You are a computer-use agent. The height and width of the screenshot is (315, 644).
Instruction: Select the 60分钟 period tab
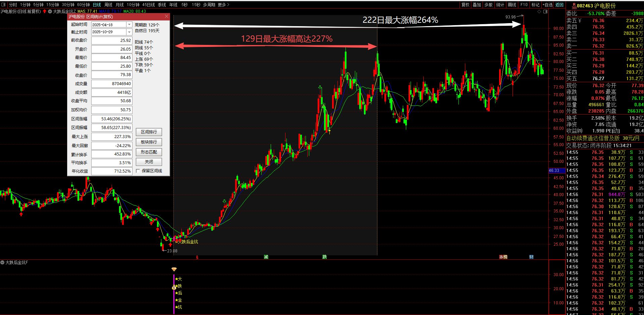click(x=84, y=5)
